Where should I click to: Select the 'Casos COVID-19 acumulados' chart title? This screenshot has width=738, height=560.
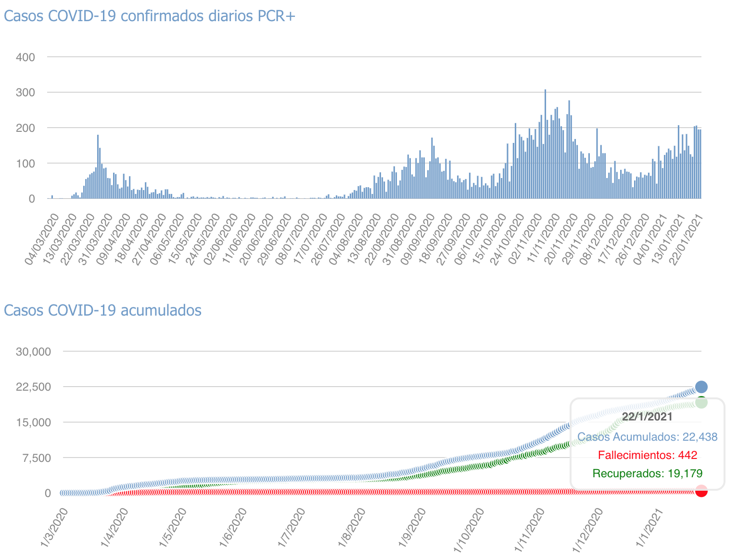point(102,310)
